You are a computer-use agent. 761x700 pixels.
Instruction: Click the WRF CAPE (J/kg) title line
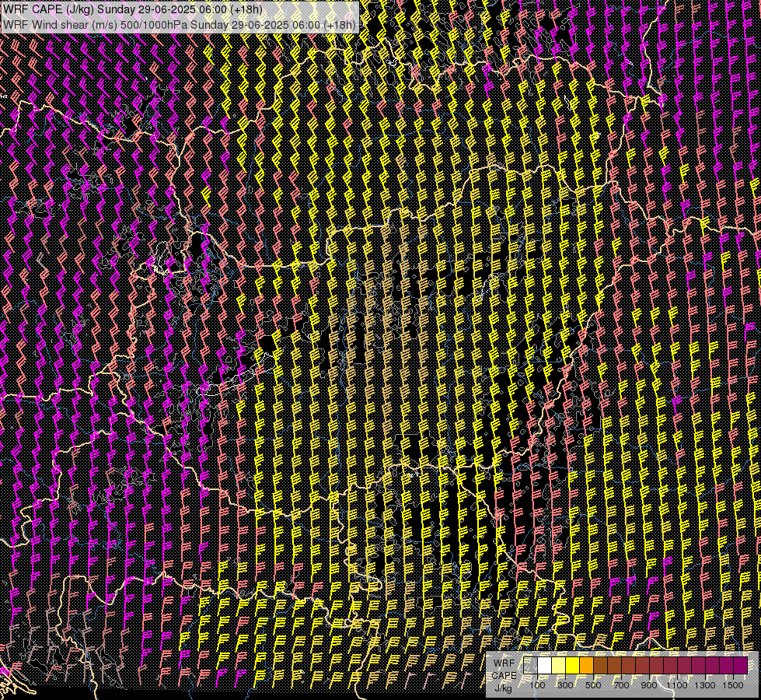click(132, 9)
